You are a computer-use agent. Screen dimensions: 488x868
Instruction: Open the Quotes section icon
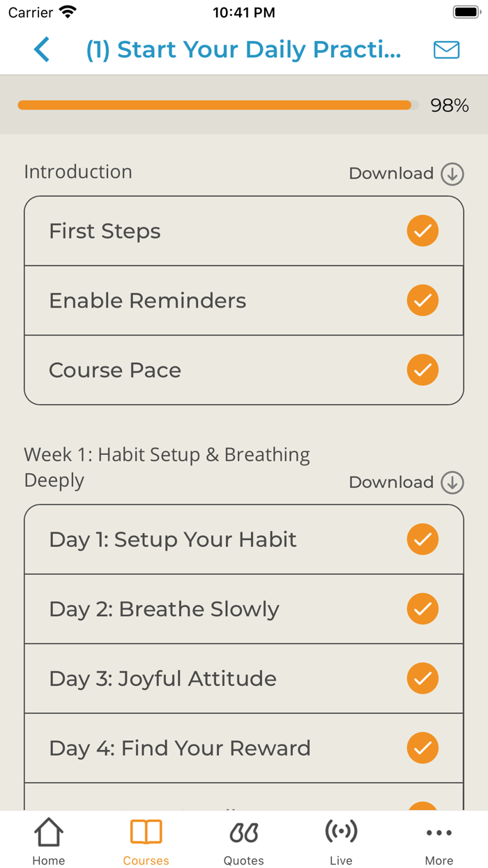(243, 832)
